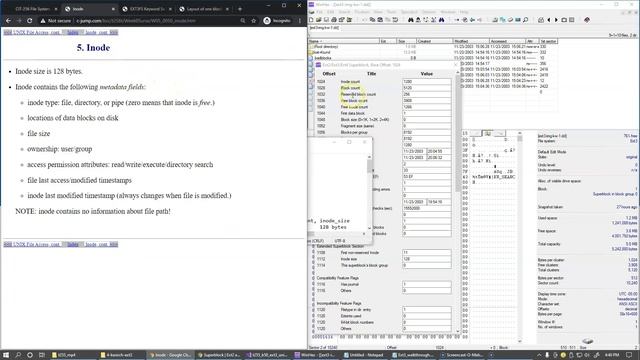Reload the Inode page in Chrome

[x=29, y=20]
